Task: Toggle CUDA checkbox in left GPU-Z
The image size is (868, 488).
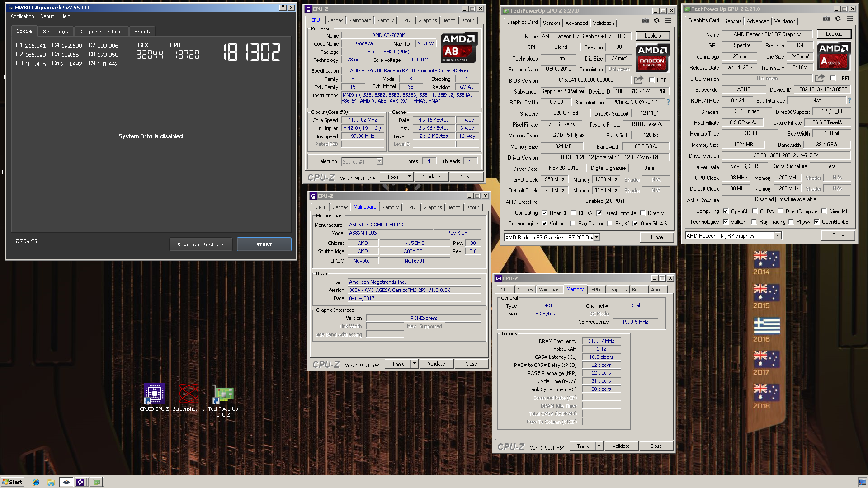Action: (x=573, y=213)
